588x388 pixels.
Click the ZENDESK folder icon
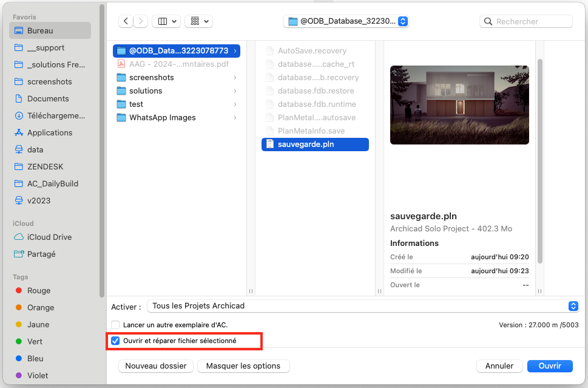(x=18, y=166)
